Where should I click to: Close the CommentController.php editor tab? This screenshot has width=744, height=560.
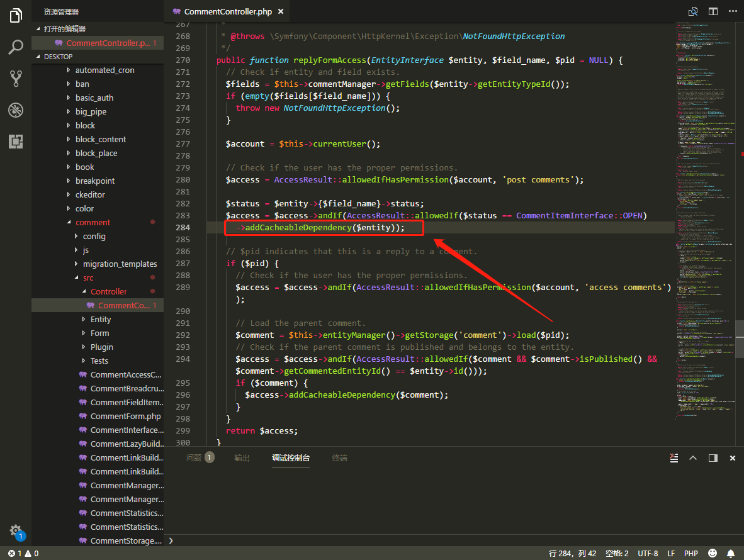coord(281,11)
